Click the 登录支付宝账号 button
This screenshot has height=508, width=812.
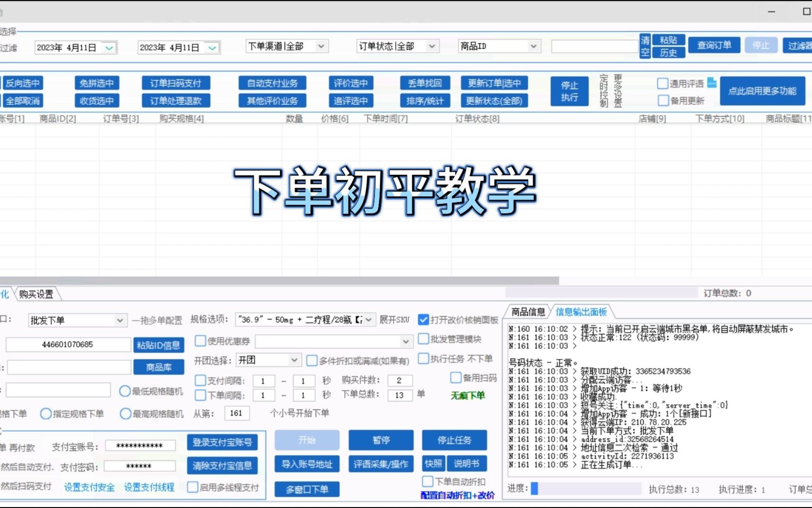[x=222, y=442]
